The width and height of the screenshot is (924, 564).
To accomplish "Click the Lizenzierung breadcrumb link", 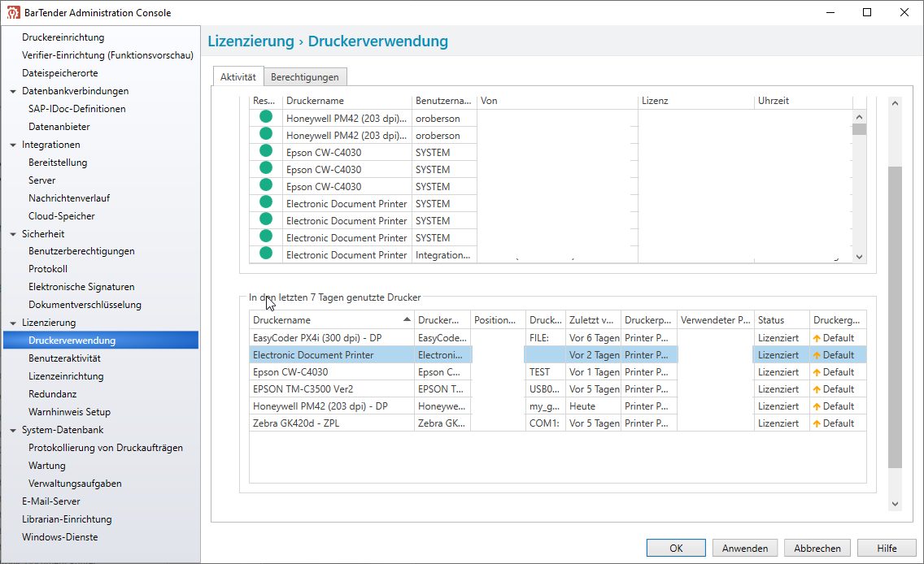I will click(x=251, y=41).
